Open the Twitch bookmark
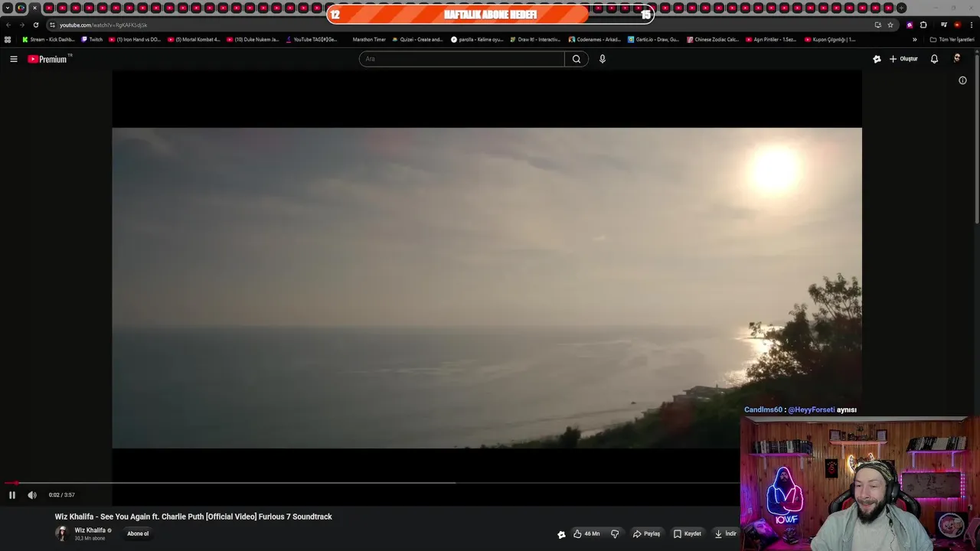The width and height of the screenshot is (980, 551). click(92, 40)
